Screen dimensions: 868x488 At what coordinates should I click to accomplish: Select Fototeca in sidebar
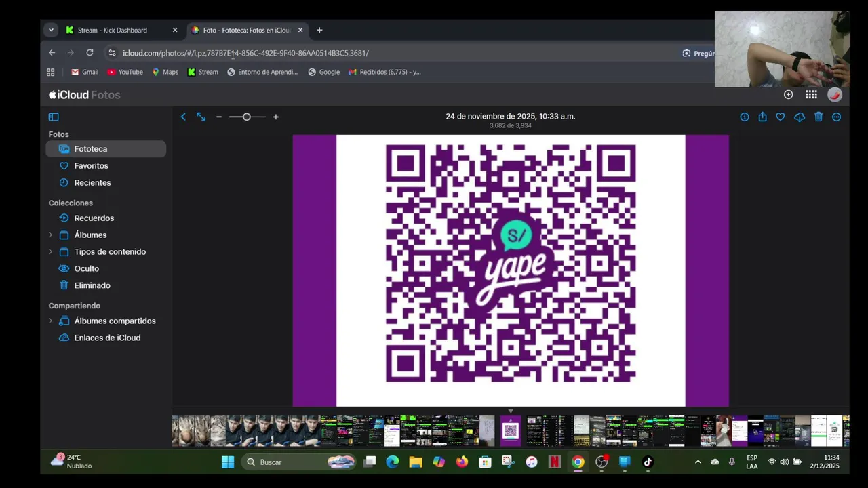tap(106, 149)
